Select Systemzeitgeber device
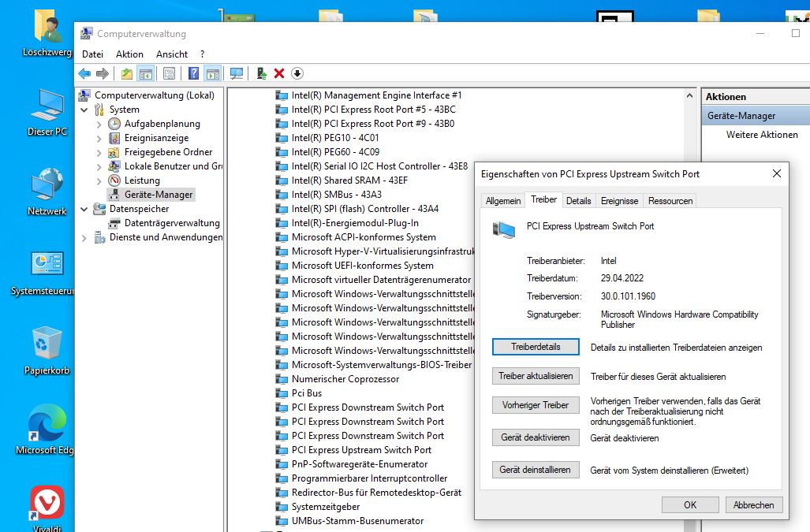Screen dimensions: 810x532 tap(318, 507)
